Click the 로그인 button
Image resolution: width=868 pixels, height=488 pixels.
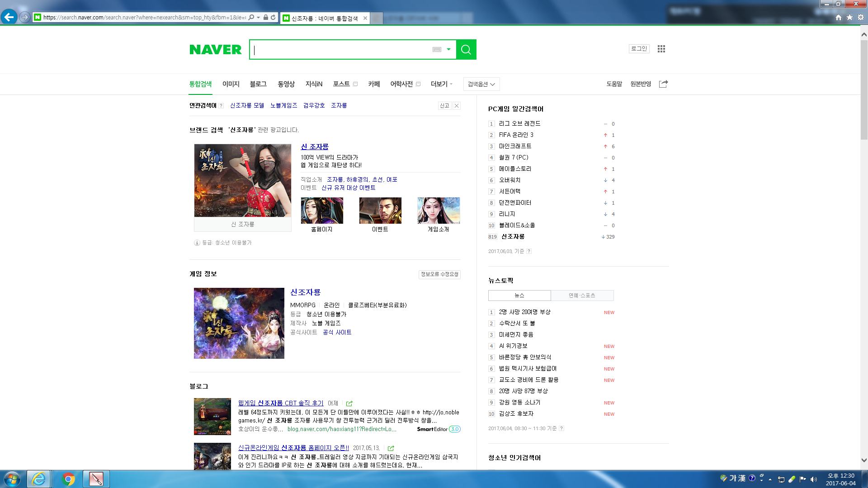pos(639,49)
